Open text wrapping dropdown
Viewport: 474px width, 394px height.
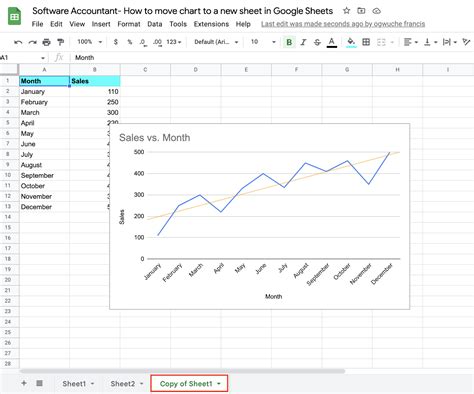[x=449, y=42]
